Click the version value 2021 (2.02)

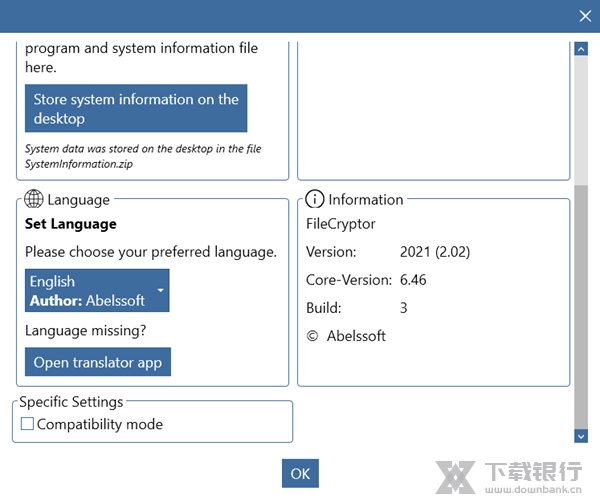click(x=435, y=252)
